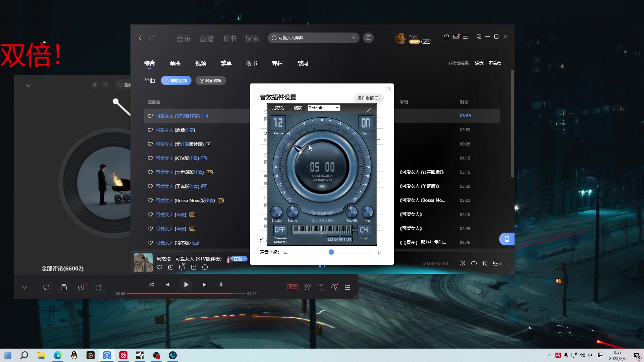Open the skin/theme shirt icon in the title bar

point(446,37)
